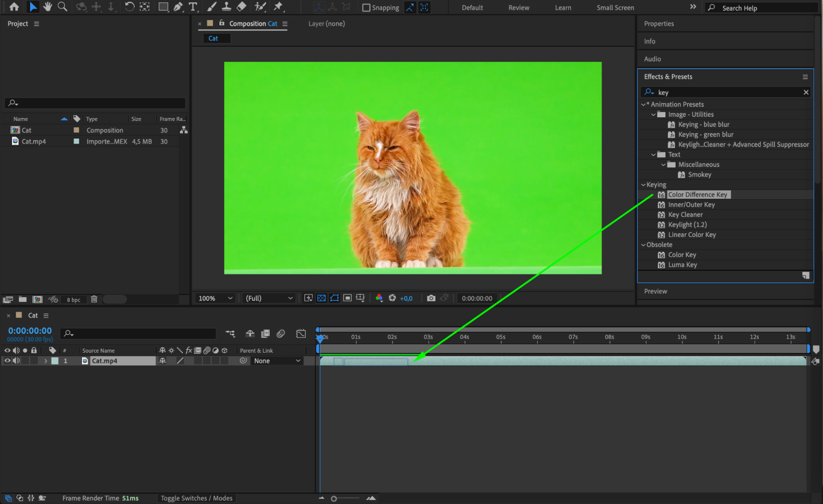
Task: Hide Cat.mp4 layer video eye
Action: pyautogui.click(x=7, y=361)
